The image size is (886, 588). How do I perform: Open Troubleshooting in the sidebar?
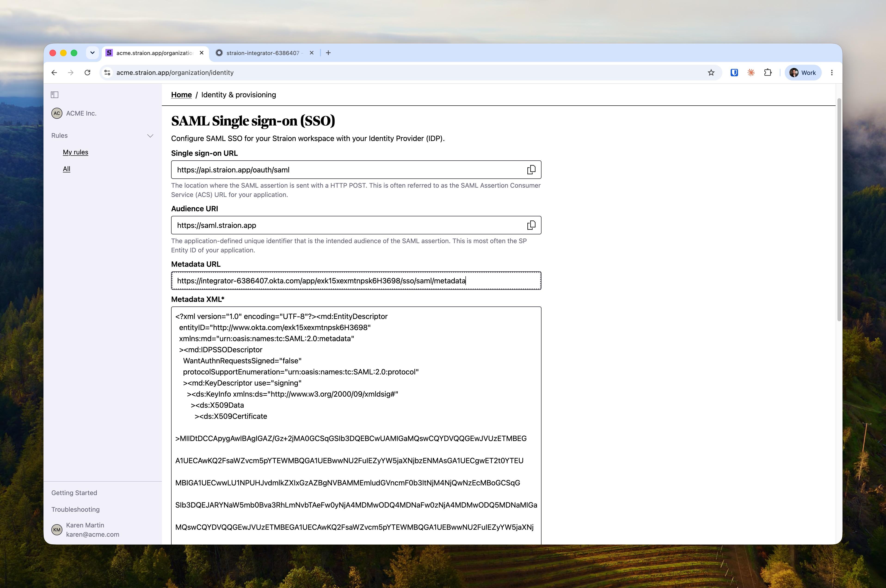75,509
